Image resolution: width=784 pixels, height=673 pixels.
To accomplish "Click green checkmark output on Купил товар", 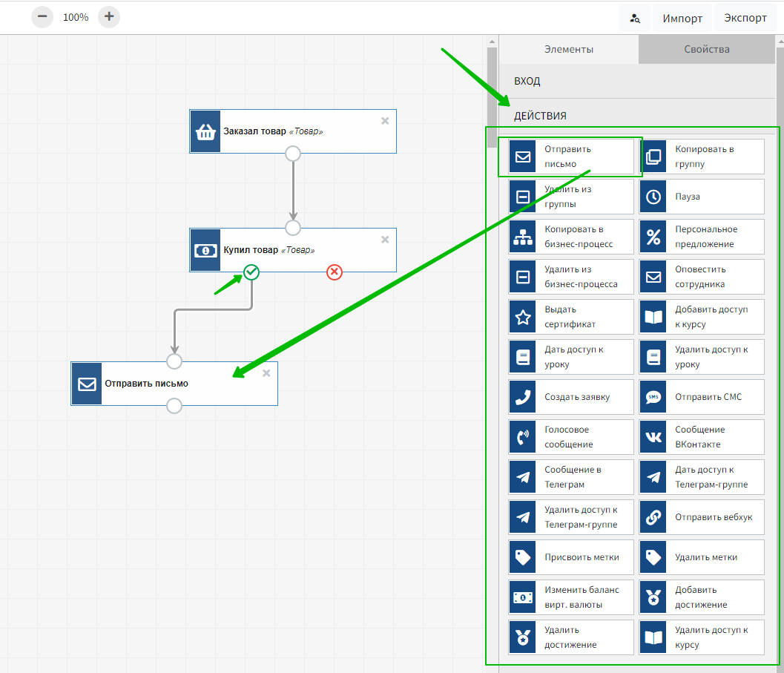I will tap(251, 272).
